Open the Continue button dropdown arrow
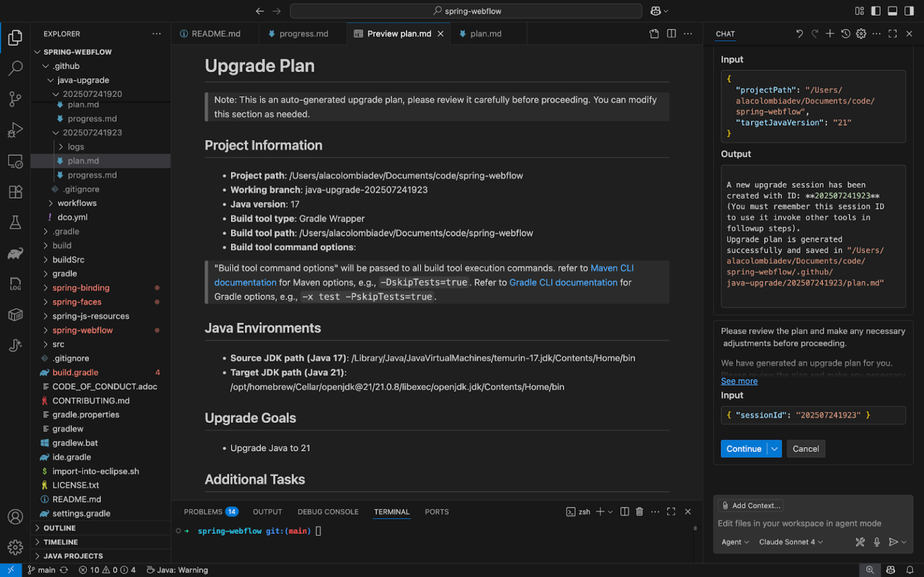This screenshot has width=924, height=577. 775,448
